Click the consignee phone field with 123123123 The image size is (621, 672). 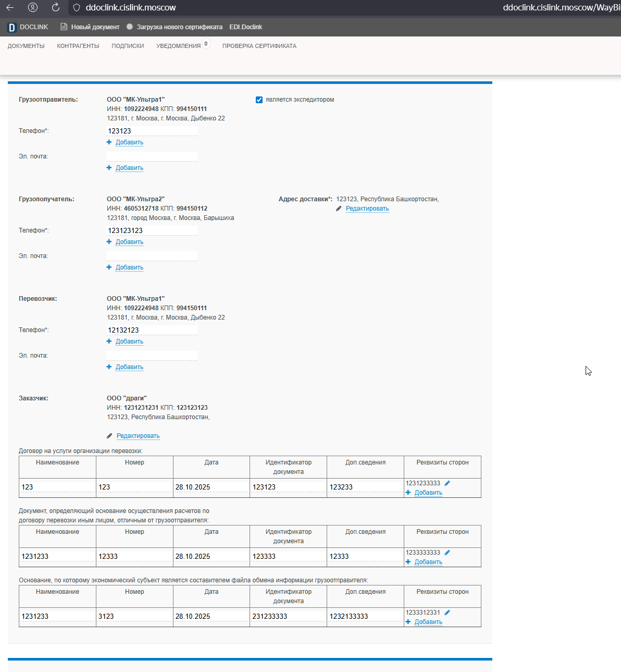152,230
